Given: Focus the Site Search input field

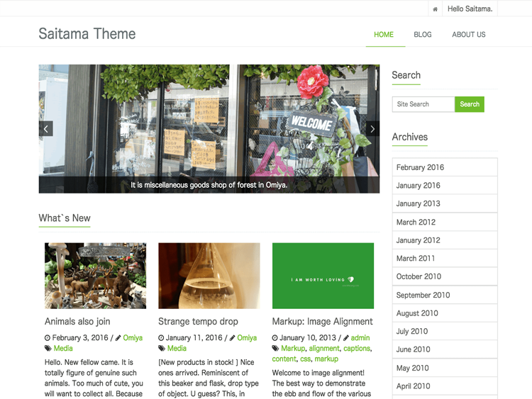Looking at the screenshot, I should [x=423, y=104].
